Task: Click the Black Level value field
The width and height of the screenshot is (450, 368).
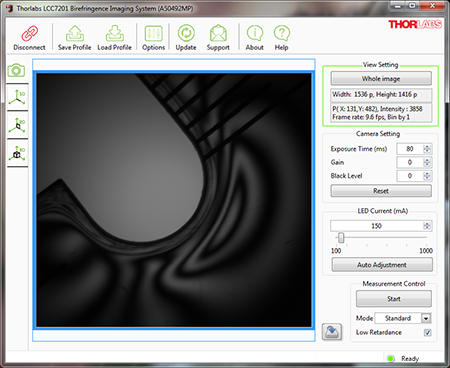Action: pos(410,176)
